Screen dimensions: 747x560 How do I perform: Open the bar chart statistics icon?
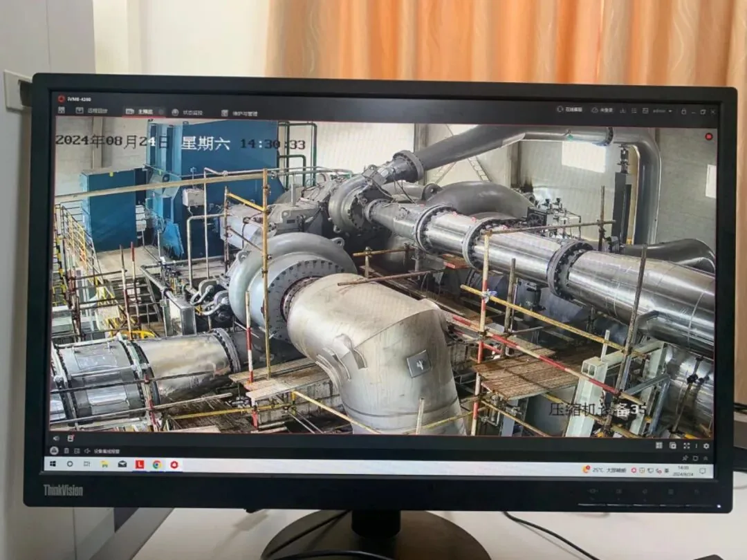click(622, 111)
